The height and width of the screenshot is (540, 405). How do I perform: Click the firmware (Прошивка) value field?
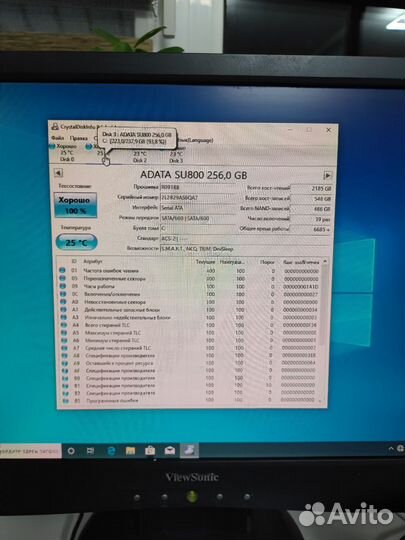tap(198, 187)
